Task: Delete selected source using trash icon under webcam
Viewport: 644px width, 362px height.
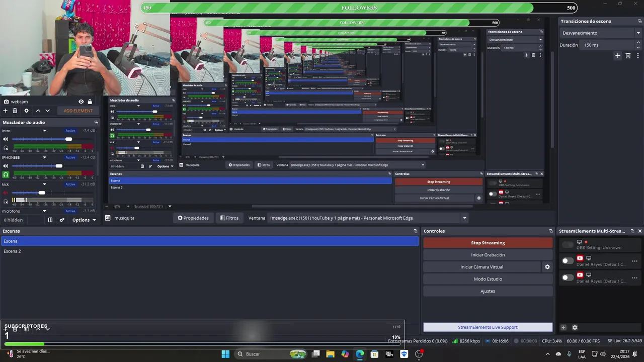Action: pos(15,111)
